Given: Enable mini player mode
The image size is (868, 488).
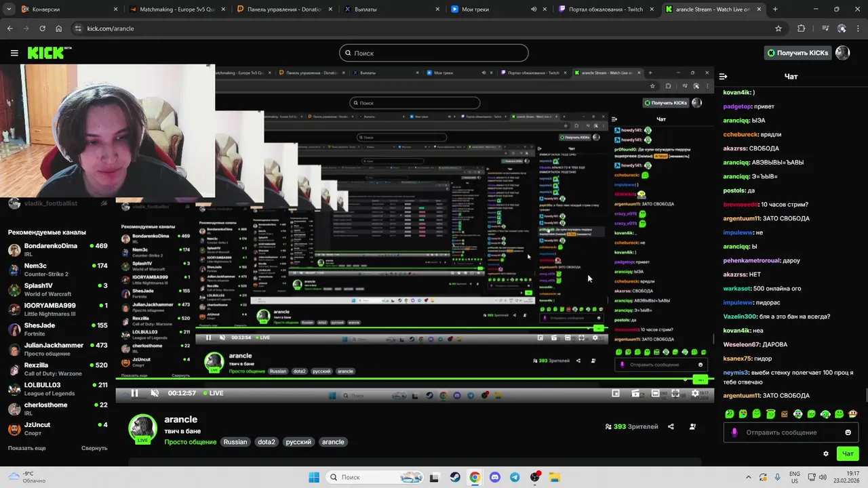Looking at the screenshot, I should (x=616, y=393).
